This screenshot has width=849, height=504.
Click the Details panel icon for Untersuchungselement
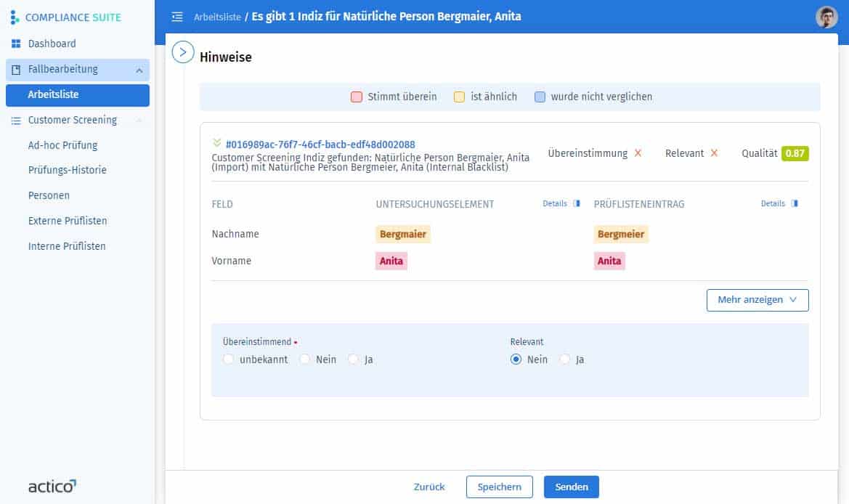pos(577,203)
